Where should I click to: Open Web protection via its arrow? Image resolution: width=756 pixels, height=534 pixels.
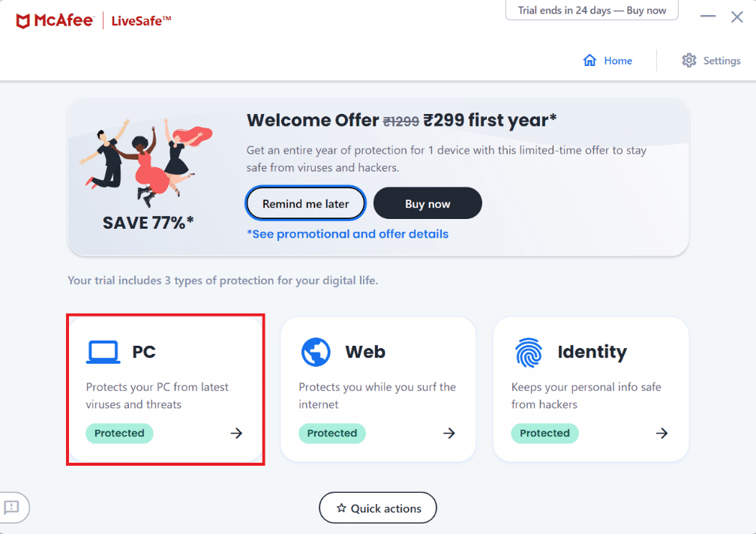tap(448, 433)
